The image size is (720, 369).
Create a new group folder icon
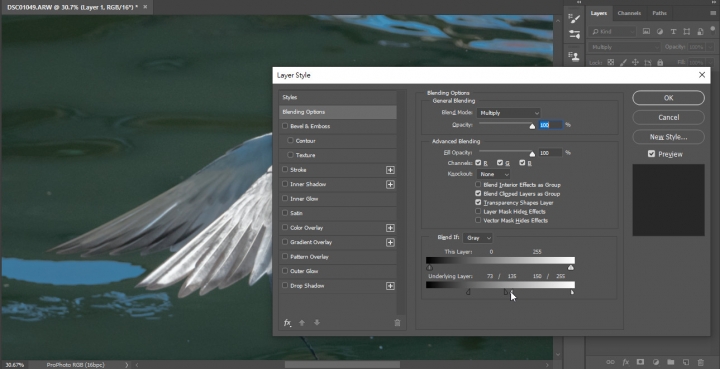coord(670,362)
